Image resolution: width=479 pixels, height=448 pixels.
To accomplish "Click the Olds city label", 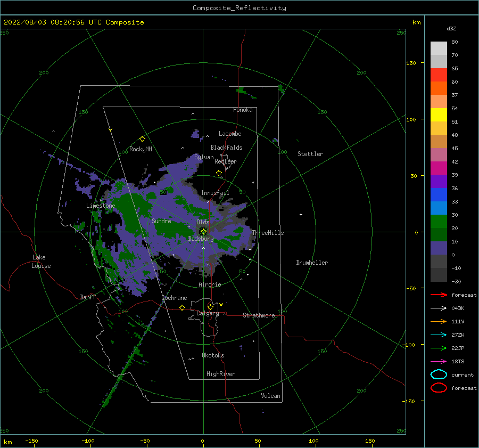I will click(x=203, y=222).
